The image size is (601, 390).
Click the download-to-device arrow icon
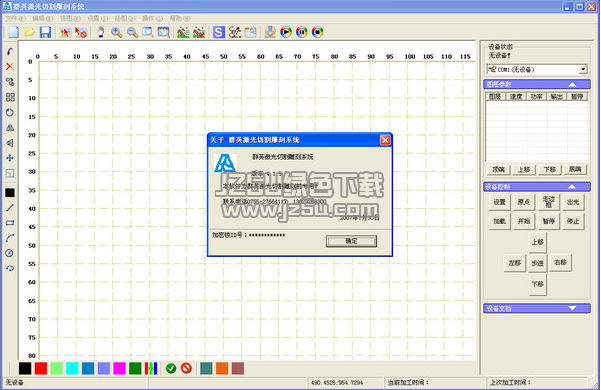[270, 32]
